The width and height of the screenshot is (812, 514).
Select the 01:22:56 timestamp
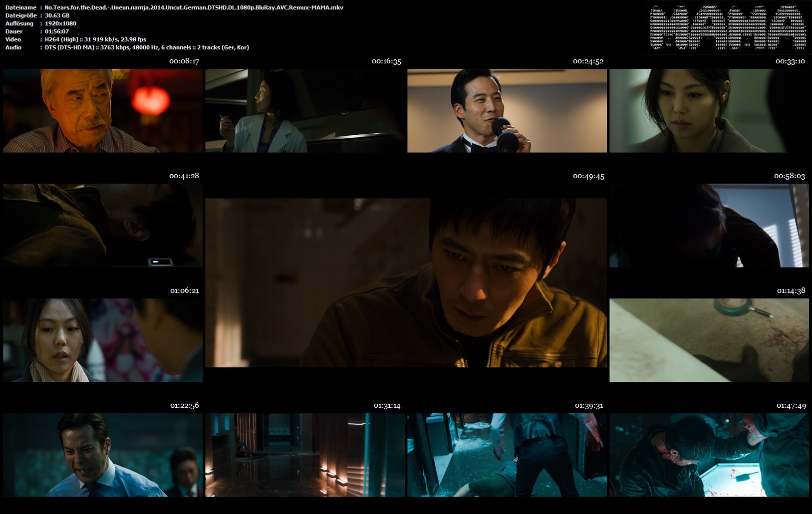(x=185, y=405)
